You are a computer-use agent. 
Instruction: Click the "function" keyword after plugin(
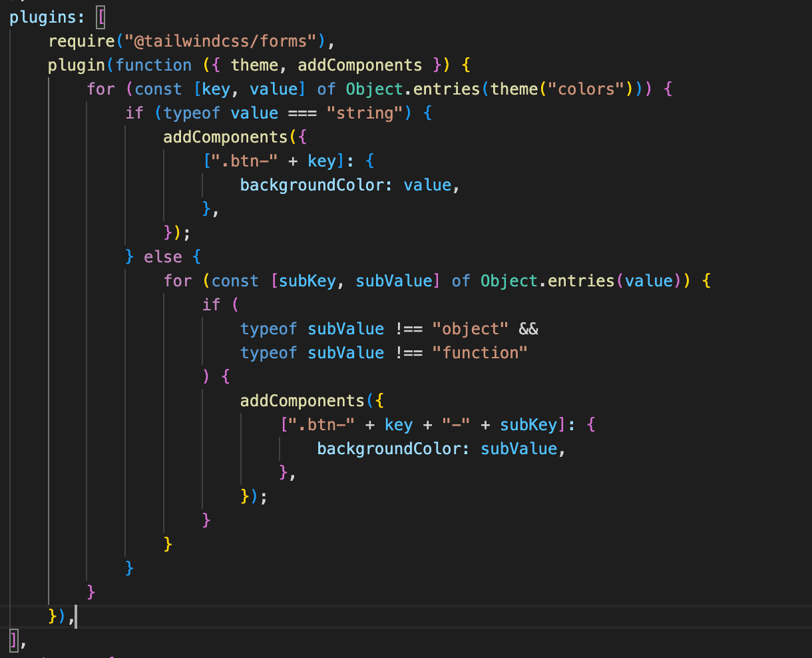(x=153, y=65)
